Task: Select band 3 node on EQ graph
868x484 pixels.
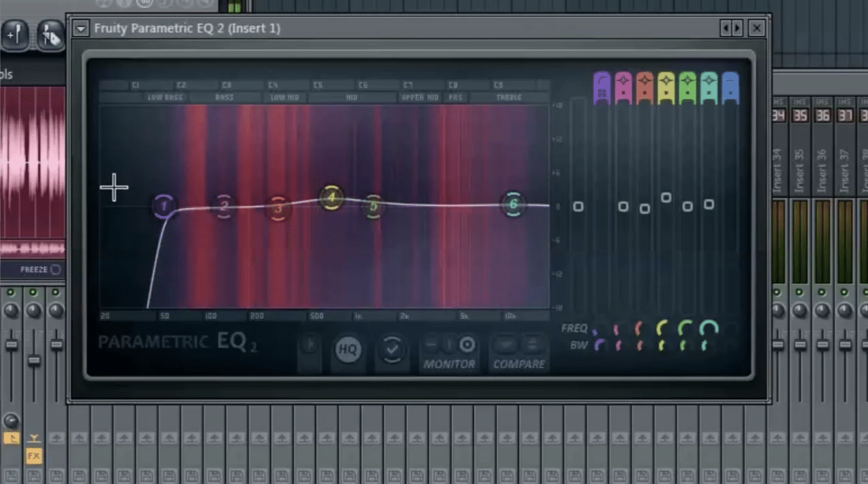Action: pyautogui.click(x=277, y=208)
